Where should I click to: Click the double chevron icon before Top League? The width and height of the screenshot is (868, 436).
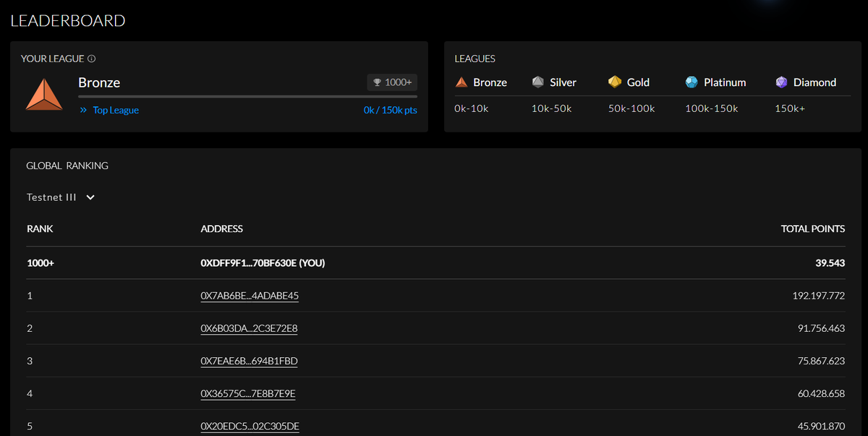tap(84, 111)
